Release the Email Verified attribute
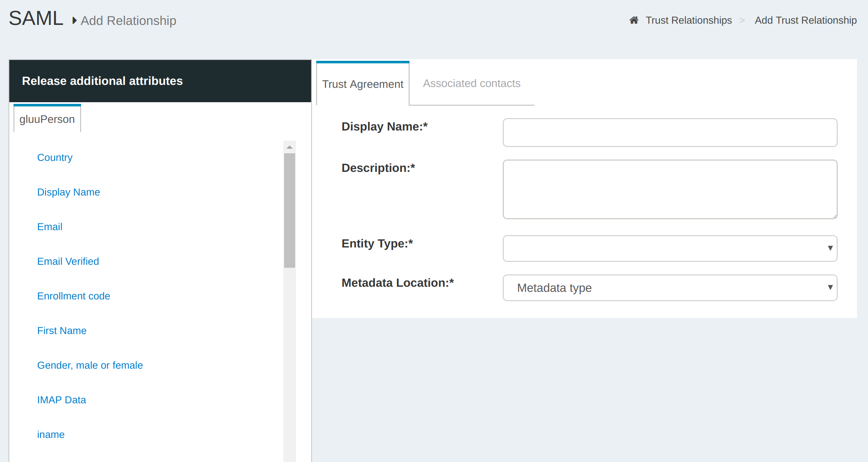The image size is (868, 462). coord(68,261)
